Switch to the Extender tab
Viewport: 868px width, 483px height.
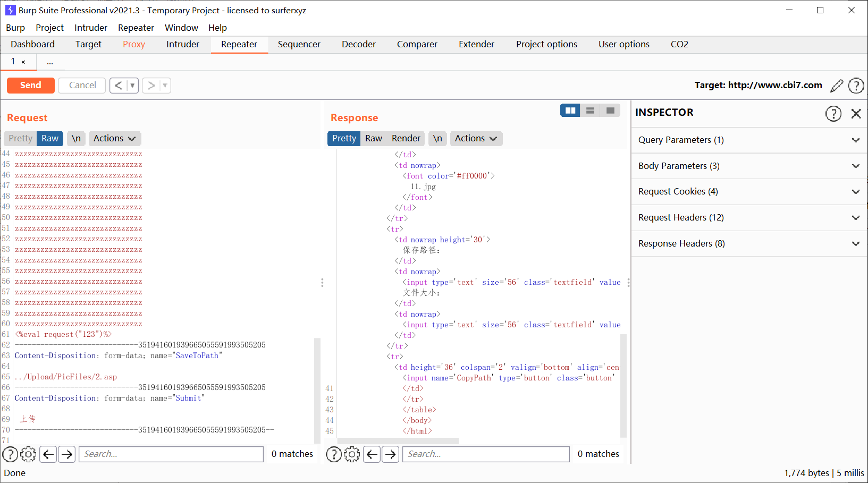(476, 45)
